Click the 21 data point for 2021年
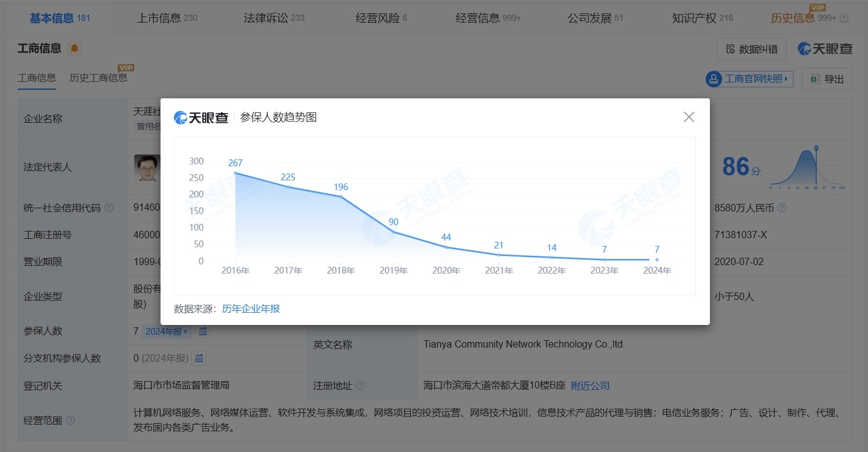 pyautogui.click(x=499, y=255)
